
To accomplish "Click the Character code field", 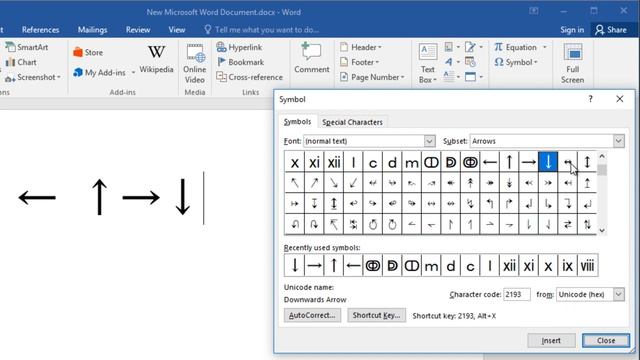I will (517, 294).
